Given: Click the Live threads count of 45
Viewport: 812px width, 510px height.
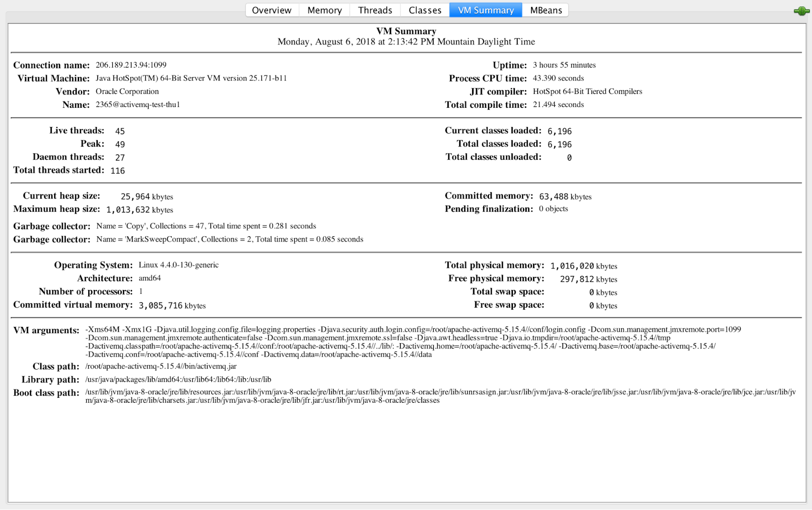Looking at the screenshot, I should click(x=120, y=130).
